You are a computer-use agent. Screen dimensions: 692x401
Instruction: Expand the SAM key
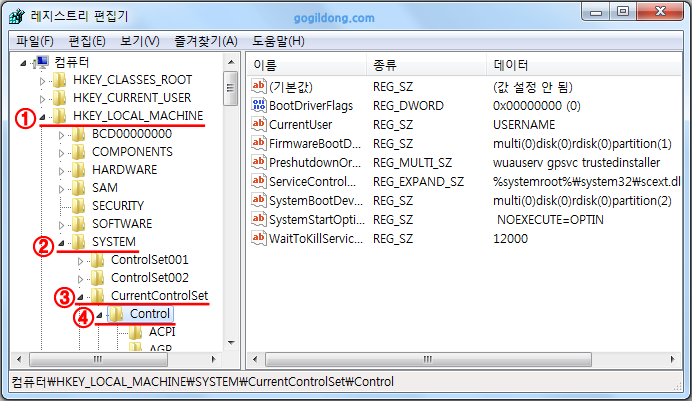coord(61,189)
